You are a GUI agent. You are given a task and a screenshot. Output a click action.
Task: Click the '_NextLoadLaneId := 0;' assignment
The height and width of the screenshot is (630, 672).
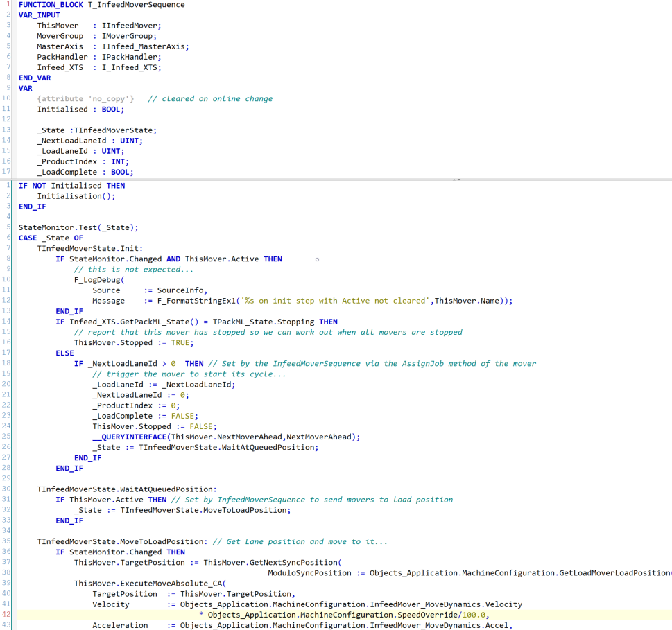coord(141,395)
